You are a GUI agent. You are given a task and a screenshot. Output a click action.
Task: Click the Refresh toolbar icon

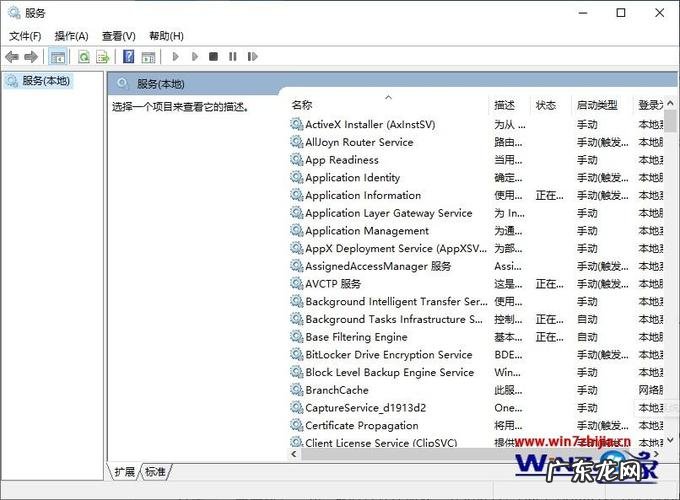click(84, 57)
